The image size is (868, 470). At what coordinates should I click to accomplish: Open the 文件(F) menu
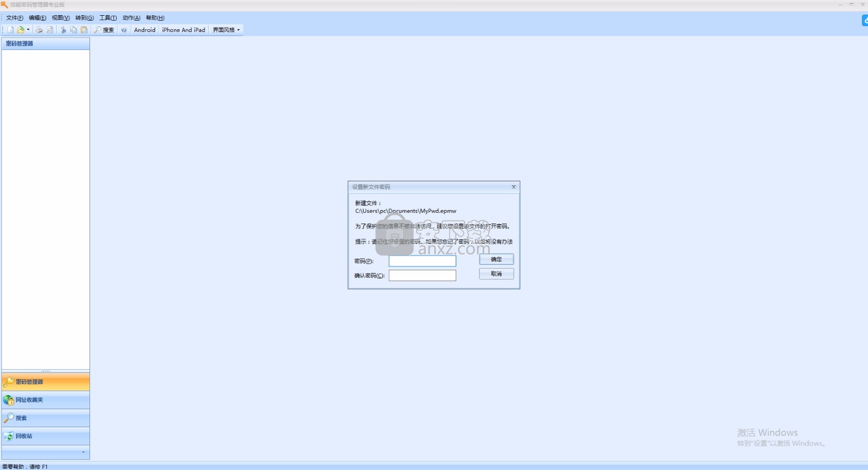[15, 18]
